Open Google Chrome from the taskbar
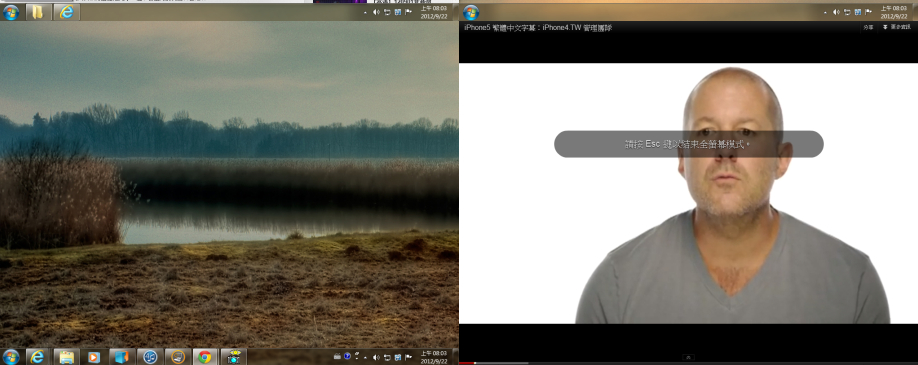918x365 pixels. [x=204, y=356]
